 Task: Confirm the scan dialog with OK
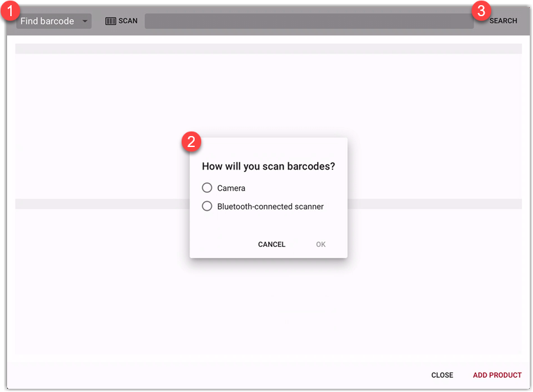coord(320,244)
